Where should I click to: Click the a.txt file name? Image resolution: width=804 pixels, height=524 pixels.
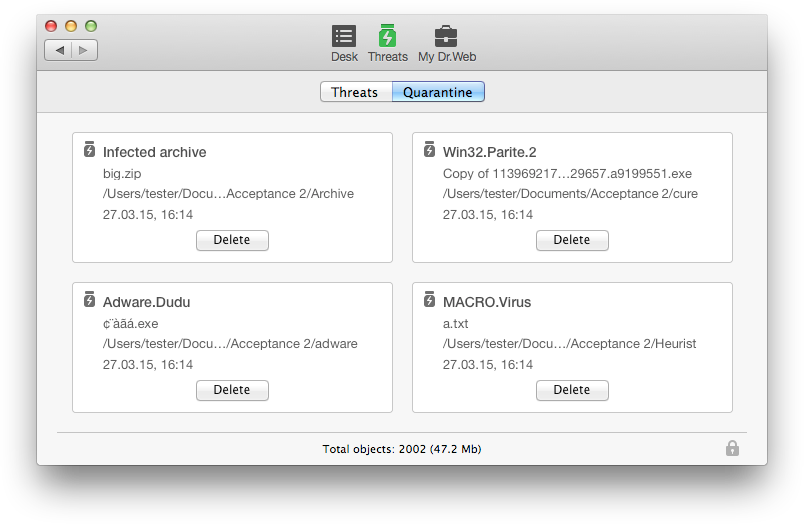click(455, 324)
